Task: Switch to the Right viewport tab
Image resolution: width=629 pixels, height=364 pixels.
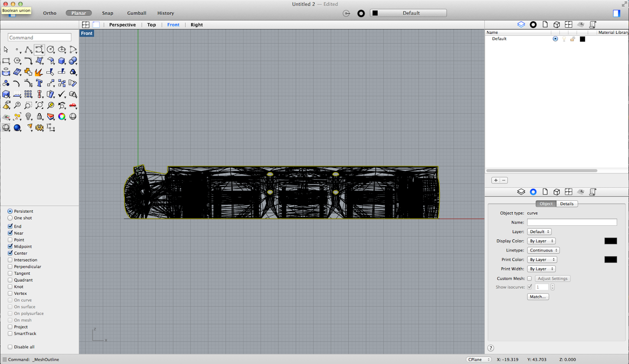Action: coord(197,25)
